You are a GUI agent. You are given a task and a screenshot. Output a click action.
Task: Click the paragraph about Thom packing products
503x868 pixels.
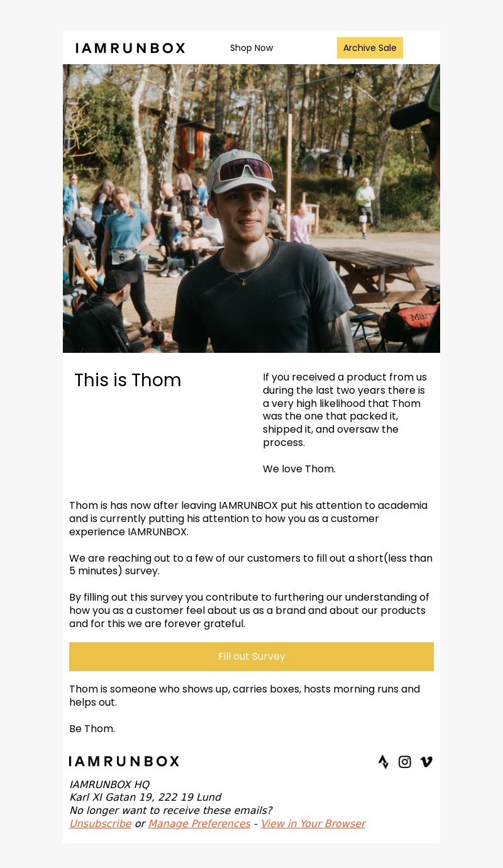pos(345,409)
